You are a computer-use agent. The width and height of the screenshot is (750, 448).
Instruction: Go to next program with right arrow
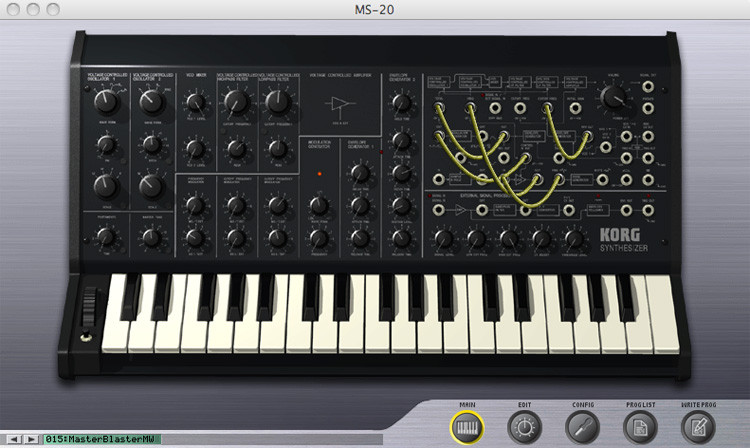[x=31, y=439]
